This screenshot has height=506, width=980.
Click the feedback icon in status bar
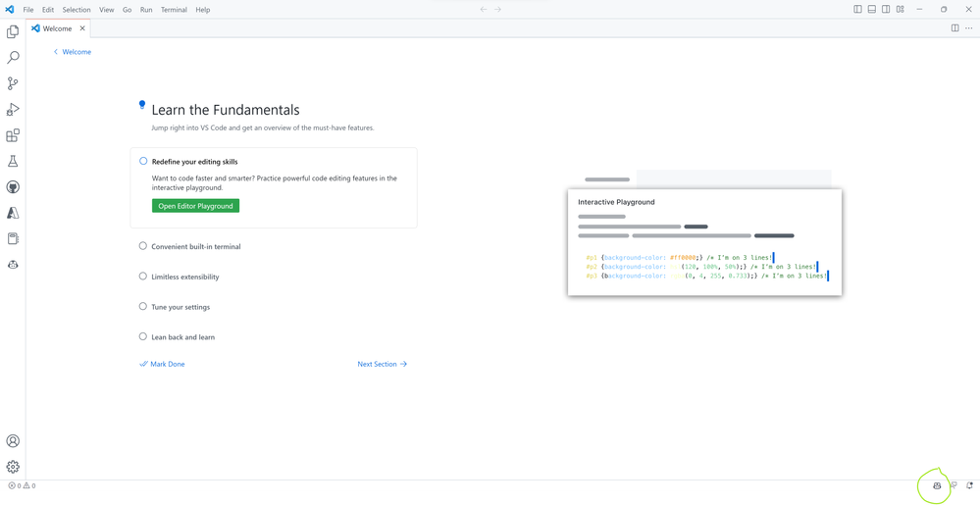[x=954, y=485]
